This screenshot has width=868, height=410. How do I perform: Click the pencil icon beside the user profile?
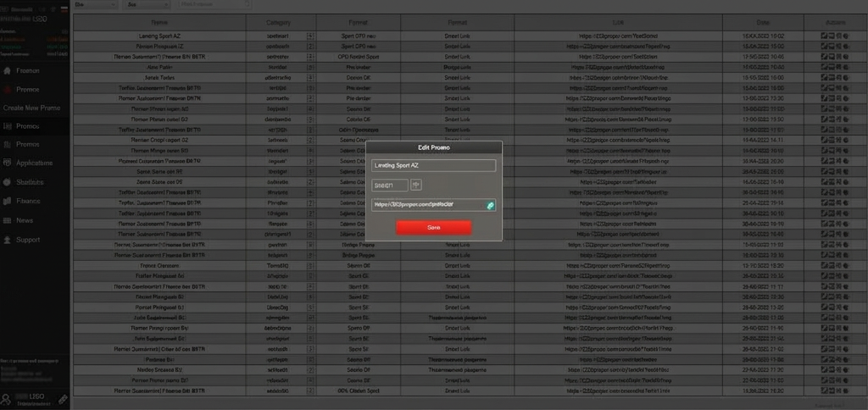(x=63, y=399)
